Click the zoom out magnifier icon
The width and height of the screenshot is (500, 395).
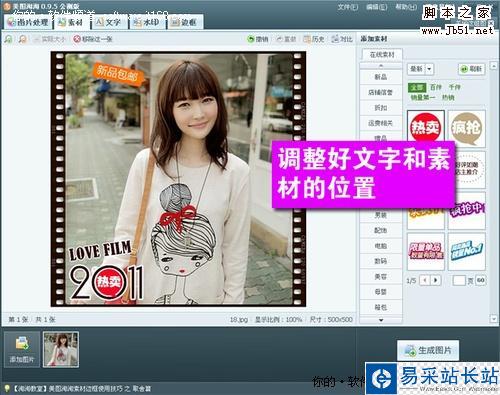point(23,39)
